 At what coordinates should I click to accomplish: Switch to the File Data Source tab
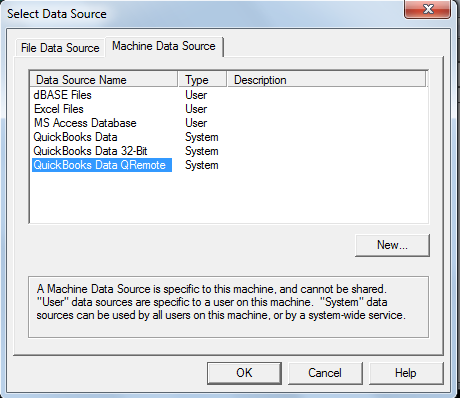pyautogui.click(x=60, y=48)
